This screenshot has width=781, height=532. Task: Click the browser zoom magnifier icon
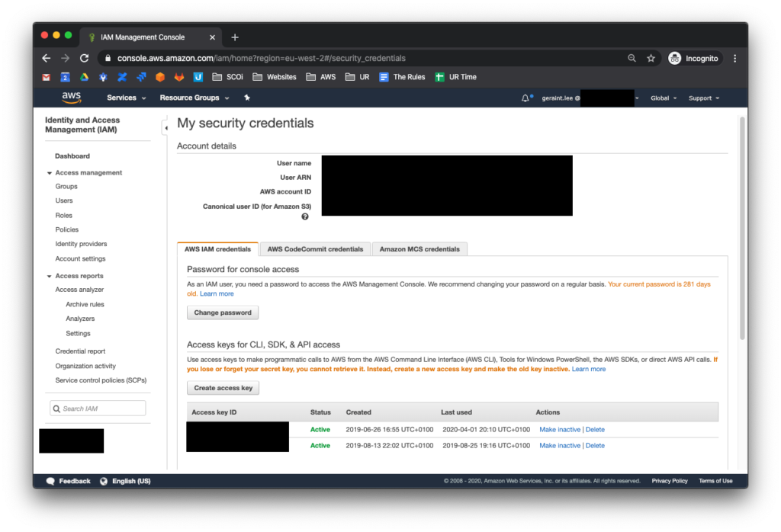[632, 58]
